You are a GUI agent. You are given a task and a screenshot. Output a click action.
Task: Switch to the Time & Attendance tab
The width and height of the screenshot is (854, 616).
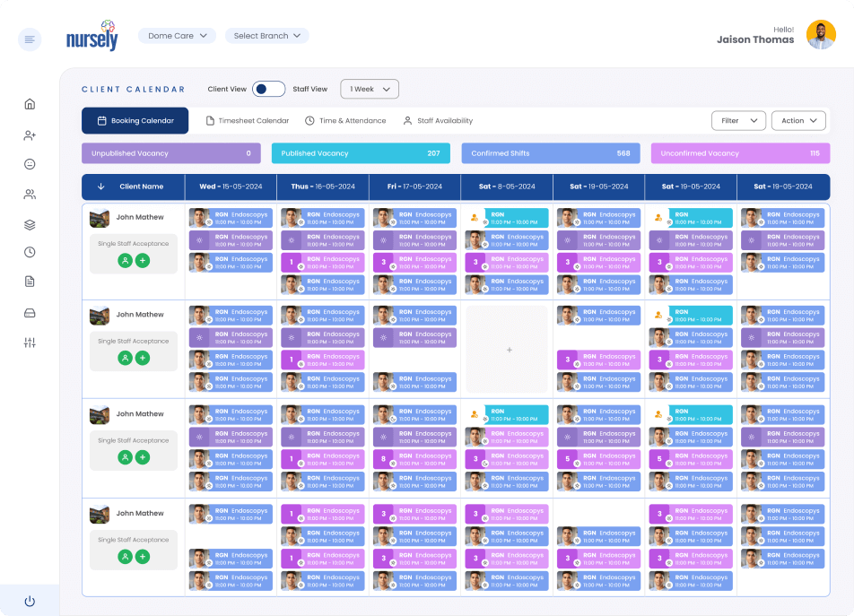coord(345,121)
